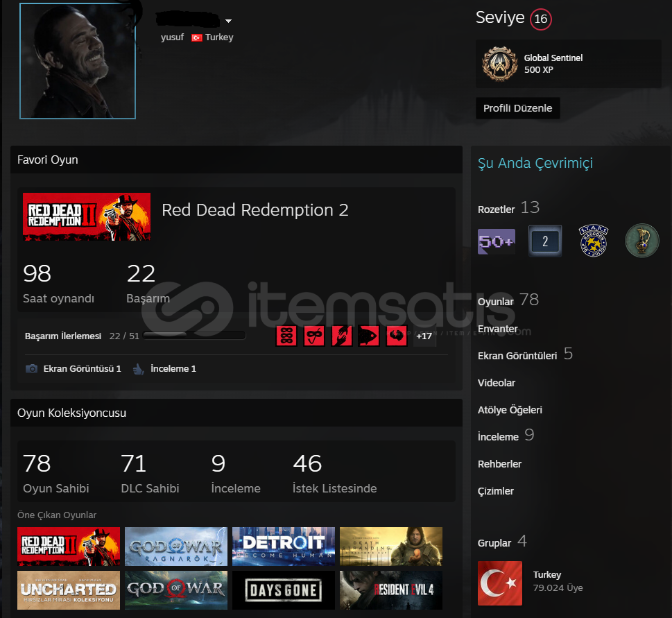Open Rehberler in the sidebar
The image size is (672, 618).
tap(500, 464)
